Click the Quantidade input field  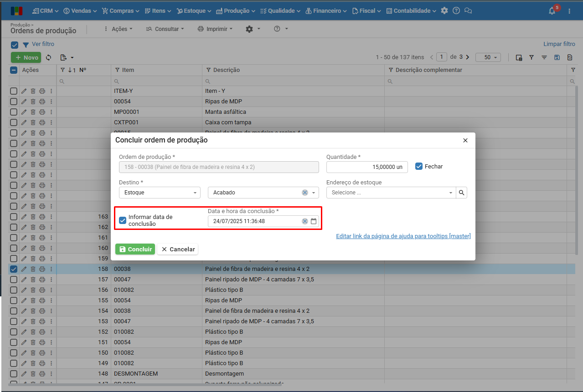367,167
